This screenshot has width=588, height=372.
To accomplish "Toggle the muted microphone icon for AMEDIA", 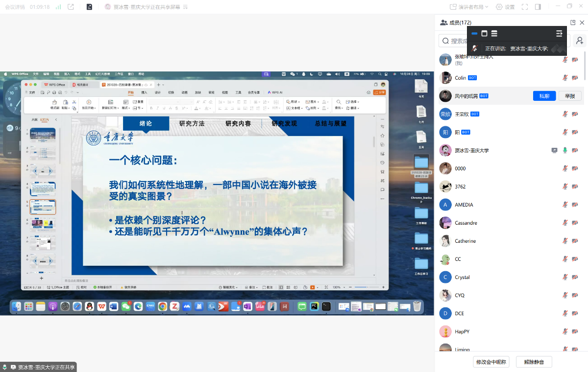I will [565, 205].
